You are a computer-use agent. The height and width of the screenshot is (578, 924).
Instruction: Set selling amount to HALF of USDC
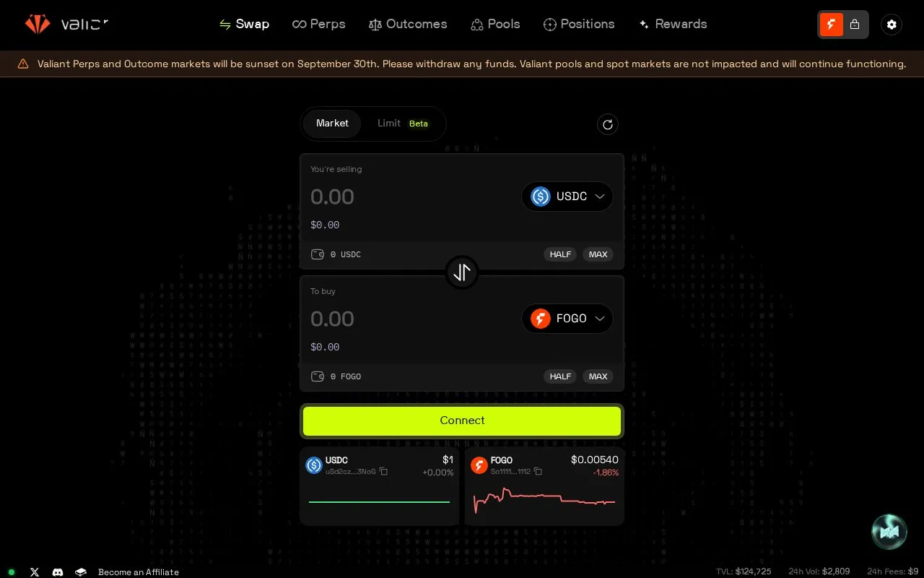click(560, 254)
